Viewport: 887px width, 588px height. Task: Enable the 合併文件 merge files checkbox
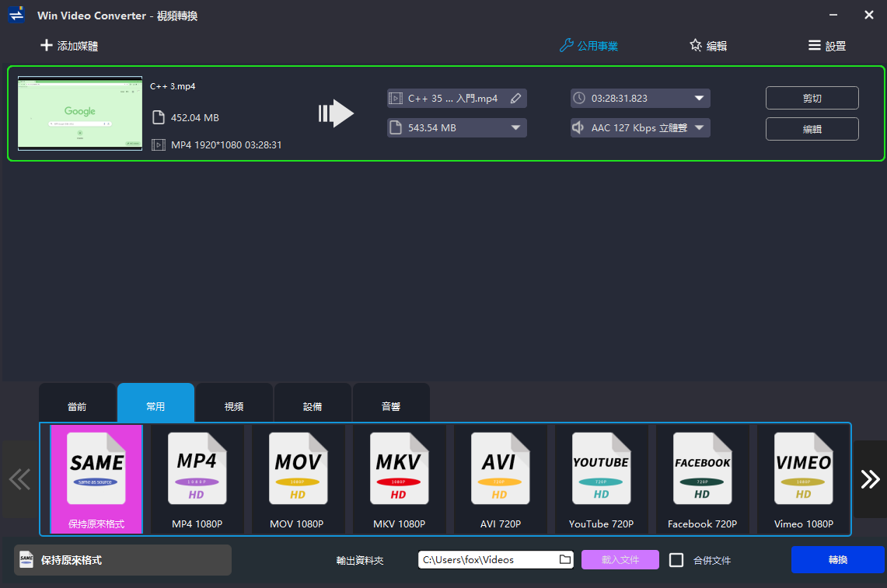676,560
